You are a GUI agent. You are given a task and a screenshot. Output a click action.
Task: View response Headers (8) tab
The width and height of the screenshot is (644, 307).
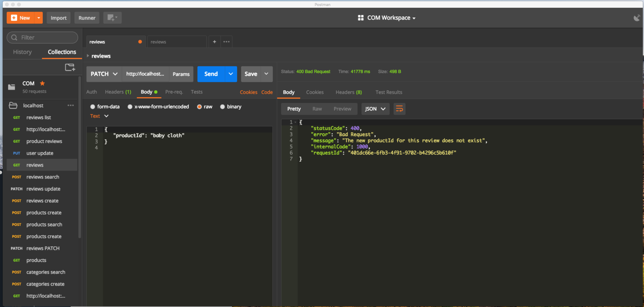pyautogui.click(x=349, y=92)
